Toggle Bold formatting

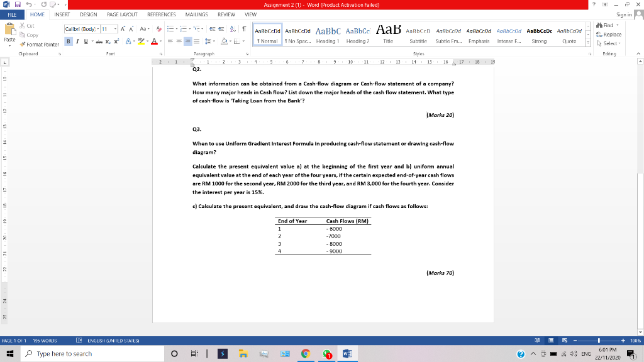[68, 40]
